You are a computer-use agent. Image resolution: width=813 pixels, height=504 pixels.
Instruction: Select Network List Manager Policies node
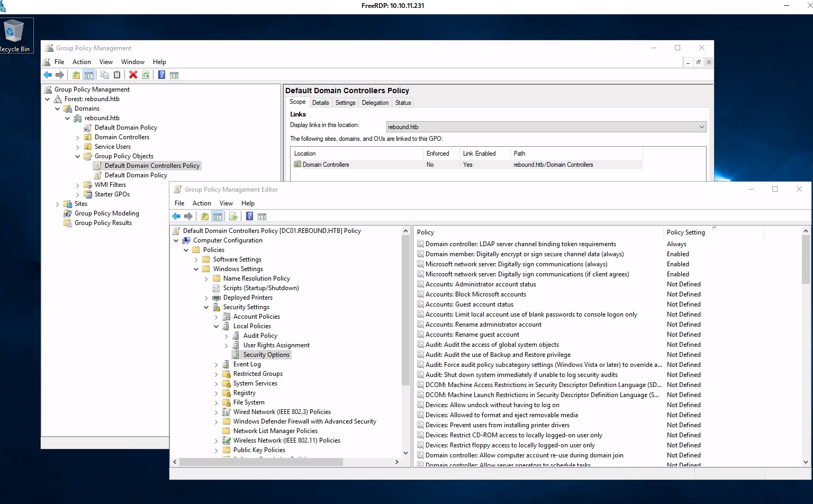click(x=275, y=431)
